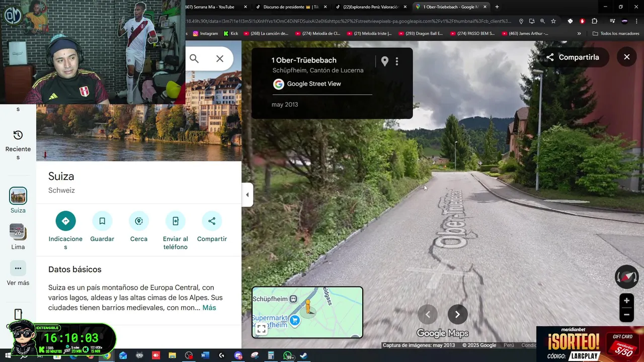Click the compass to reset orientation
Viewport: 644px width, 362px height.
627,277
